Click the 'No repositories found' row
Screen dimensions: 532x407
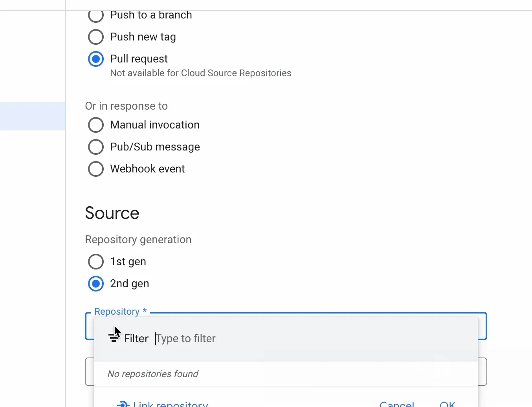pos(153,374)
